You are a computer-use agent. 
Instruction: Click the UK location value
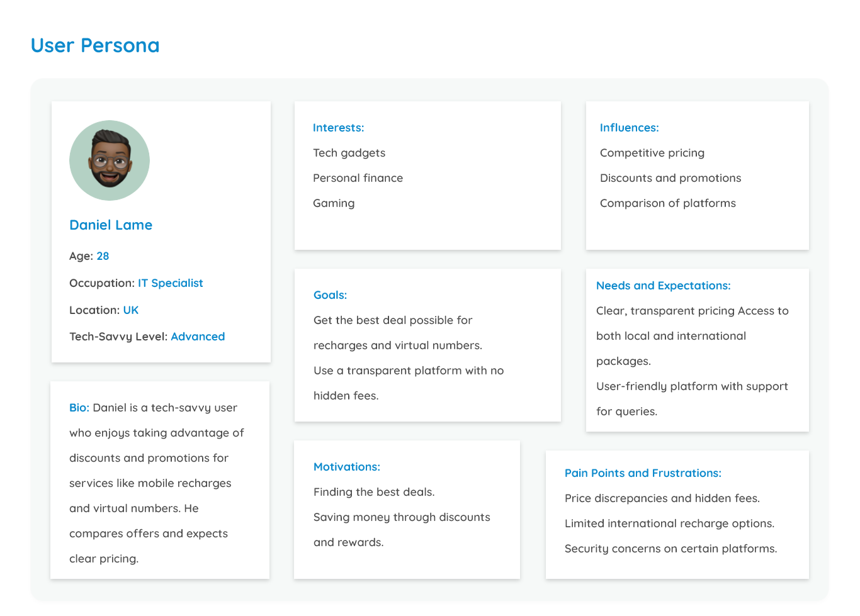click(131, 310)
